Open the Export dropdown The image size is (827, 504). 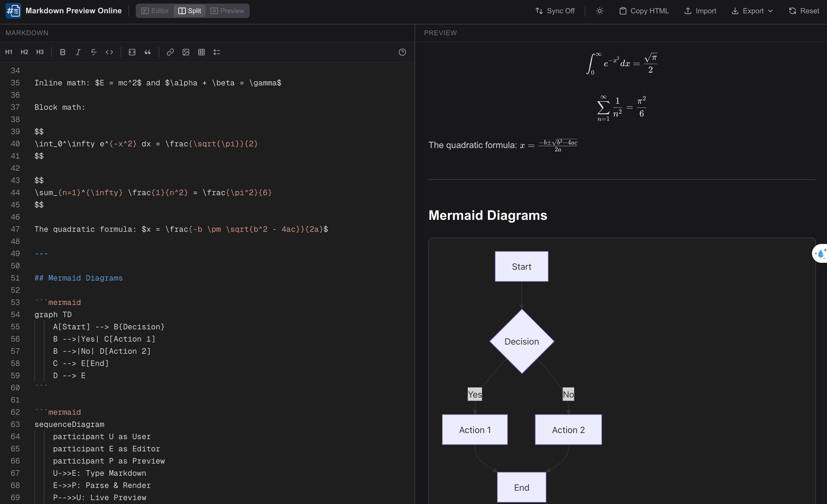coord(752,11)
